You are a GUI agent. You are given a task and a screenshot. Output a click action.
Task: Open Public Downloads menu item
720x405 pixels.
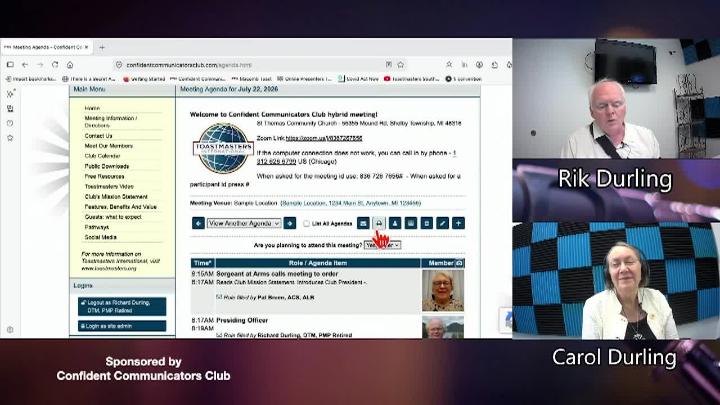pyautogui.click(x=107, y=166)
